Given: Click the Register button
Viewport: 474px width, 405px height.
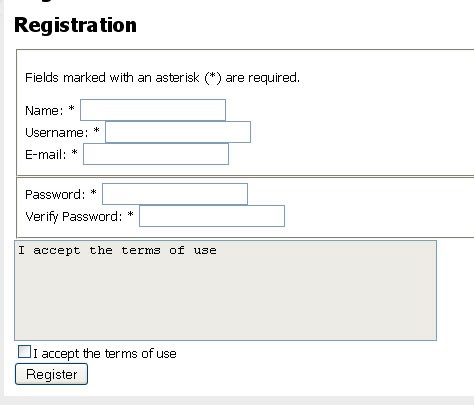Looking at the screenshot, I should pos(51,374).
